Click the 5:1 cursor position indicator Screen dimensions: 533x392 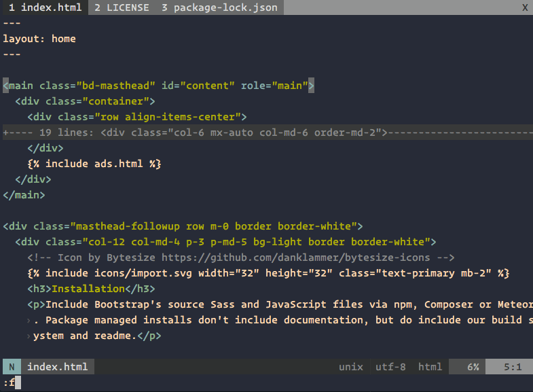point(512,367)
